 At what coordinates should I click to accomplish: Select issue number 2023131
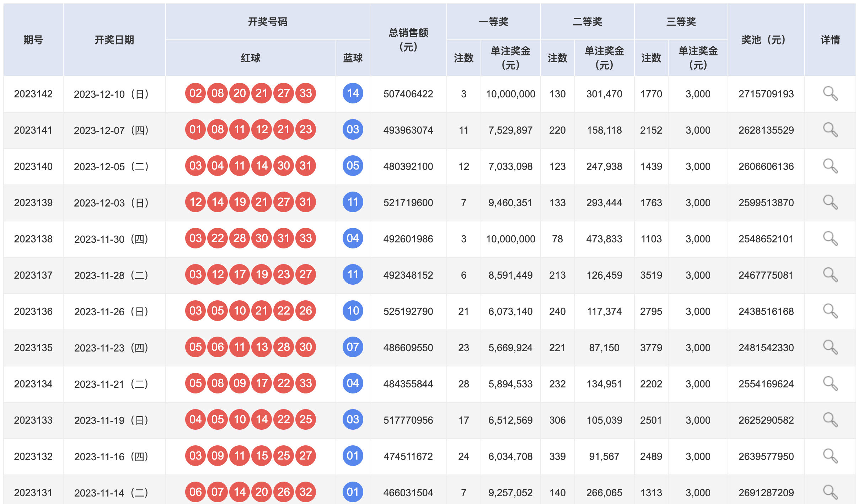(x=33, y=493)
